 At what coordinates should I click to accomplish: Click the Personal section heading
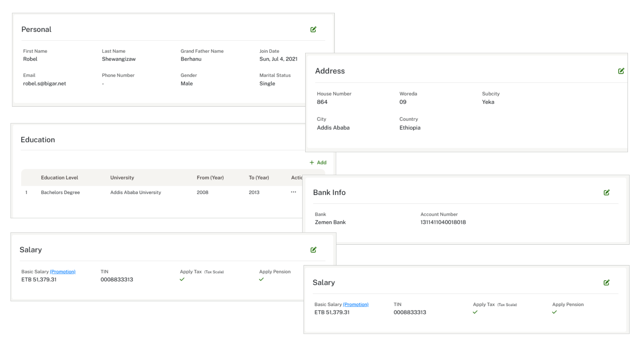click(36, 29)
